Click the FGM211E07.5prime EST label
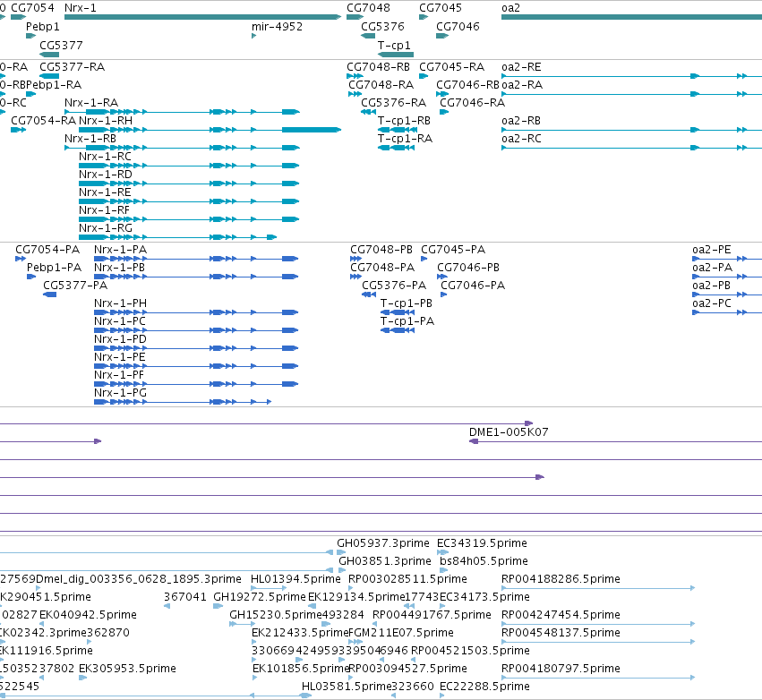Image resolution: width=762 pixels, height=700 pixels. click(x=401, y=633)
